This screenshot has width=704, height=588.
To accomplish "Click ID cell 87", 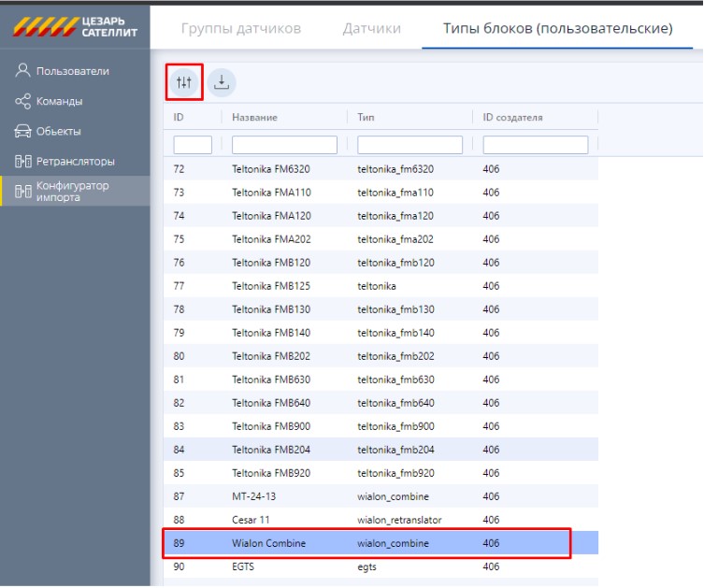I will click(x=179, y=496).
